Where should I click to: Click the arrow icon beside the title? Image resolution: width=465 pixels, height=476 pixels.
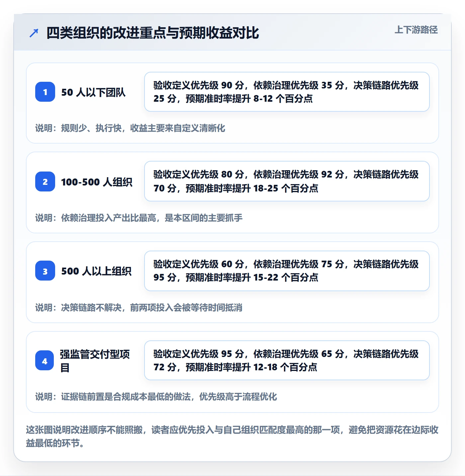34,33
